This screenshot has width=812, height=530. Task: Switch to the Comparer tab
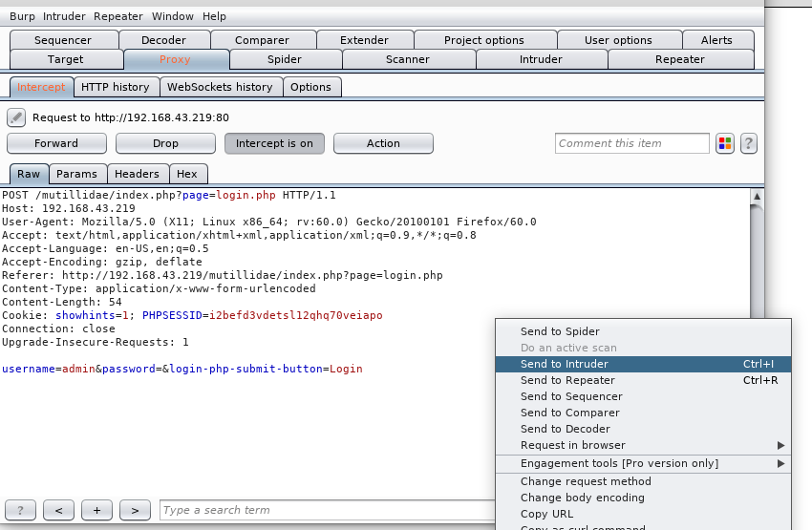pos(262,40)
